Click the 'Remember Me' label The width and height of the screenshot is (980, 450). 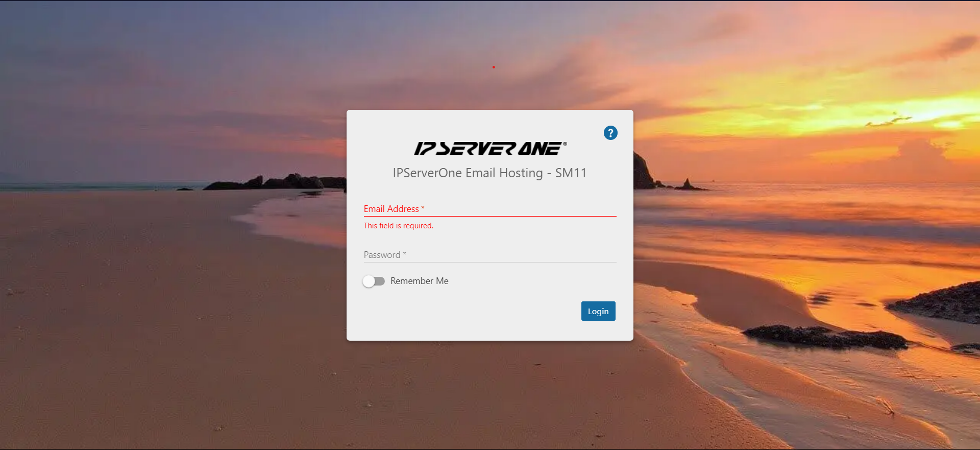click(420, 281)
